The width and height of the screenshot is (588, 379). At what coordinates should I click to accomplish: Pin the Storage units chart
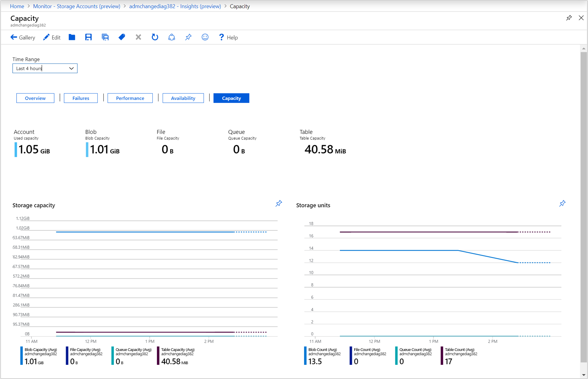(563, 203)
